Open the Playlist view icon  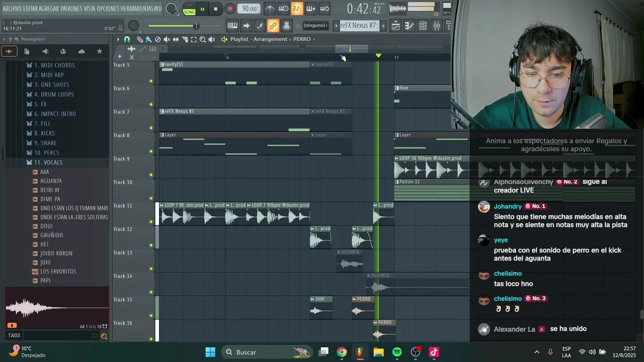point(396,26)
